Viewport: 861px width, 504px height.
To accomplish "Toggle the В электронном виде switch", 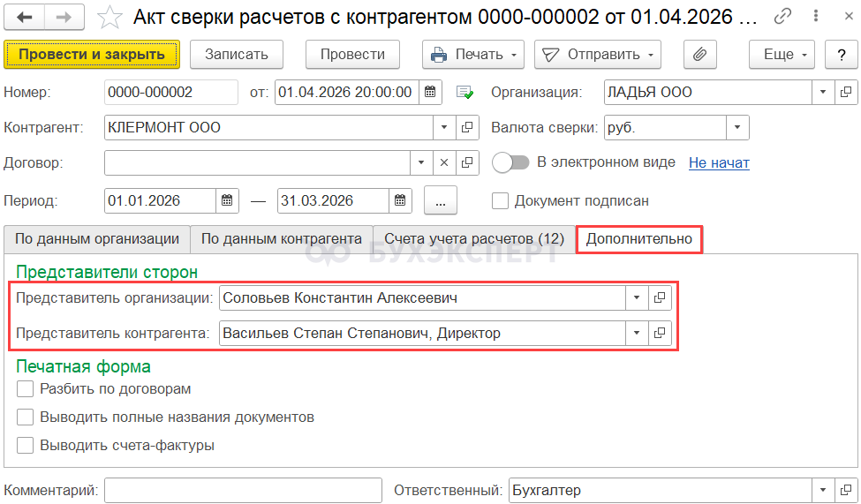I will click(510, 162).
